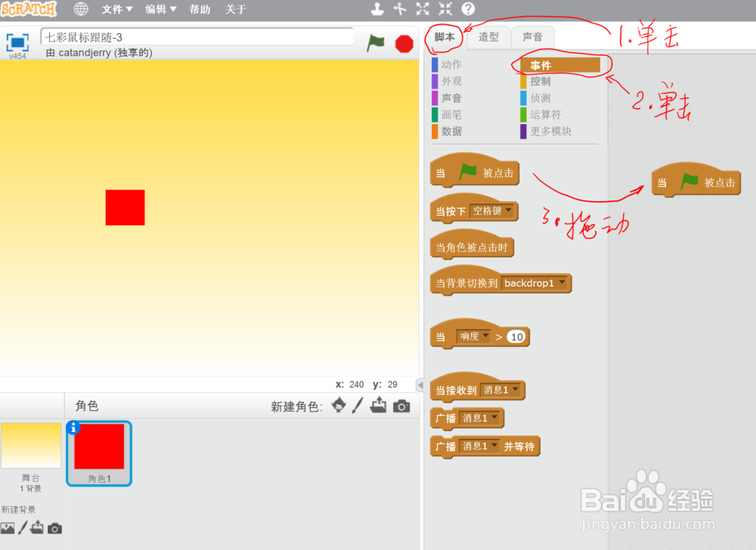
Task: Open the 数据 blocks category
Action: (x=451, y=131)
